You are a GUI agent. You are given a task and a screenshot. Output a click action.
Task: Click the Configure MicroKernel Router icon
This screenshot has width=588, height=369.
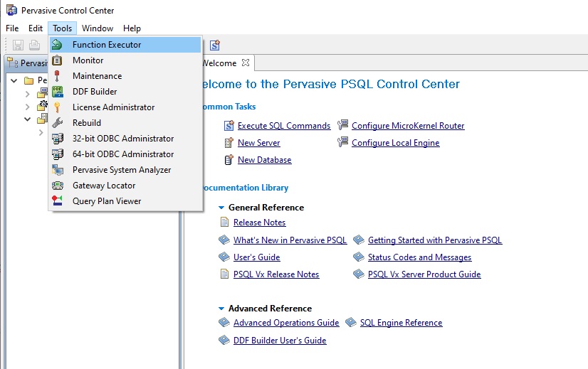(x=342, y=124)
